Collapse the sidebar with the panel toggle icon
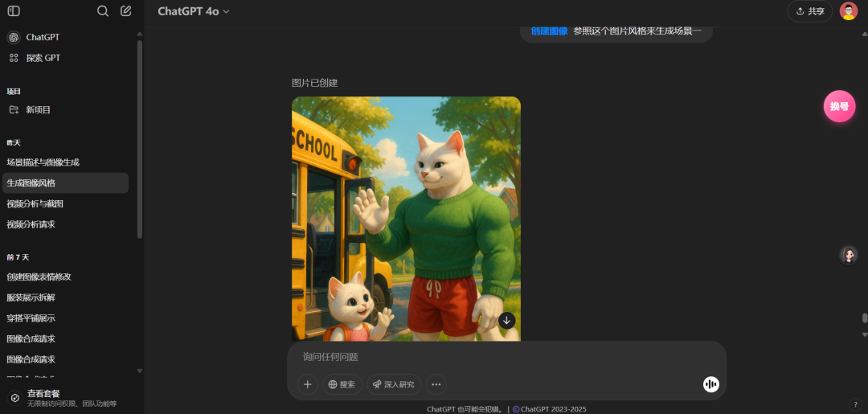This screenshot has width=868, height=414. pyautogui.click(x=14, y=11)
